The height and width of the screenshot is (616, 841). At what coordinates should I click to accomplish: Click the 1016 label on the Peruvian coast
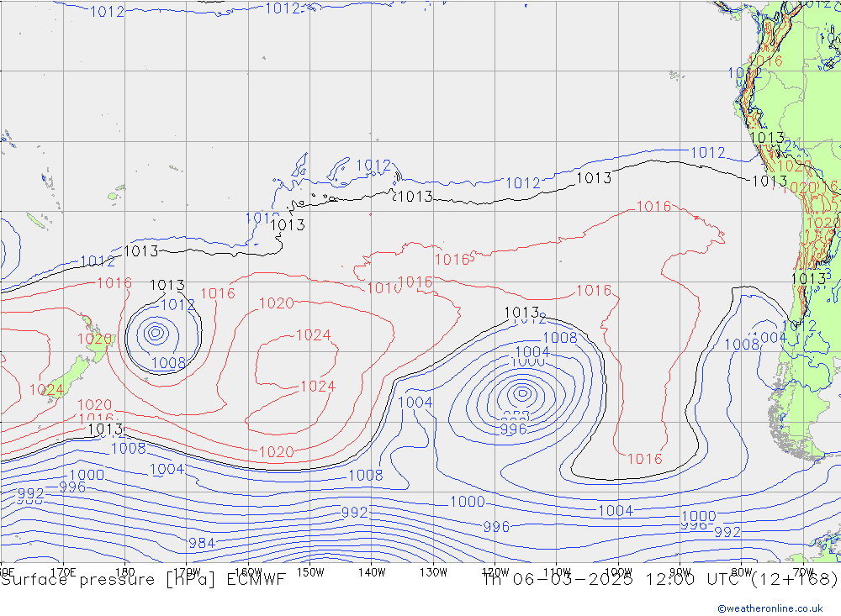click(x=767, y=61)
